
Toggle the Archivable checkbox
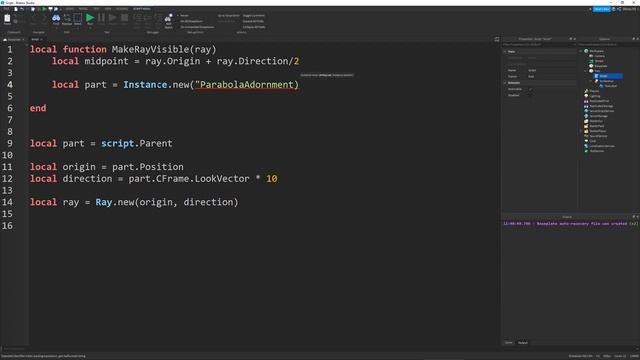point(530,89)
